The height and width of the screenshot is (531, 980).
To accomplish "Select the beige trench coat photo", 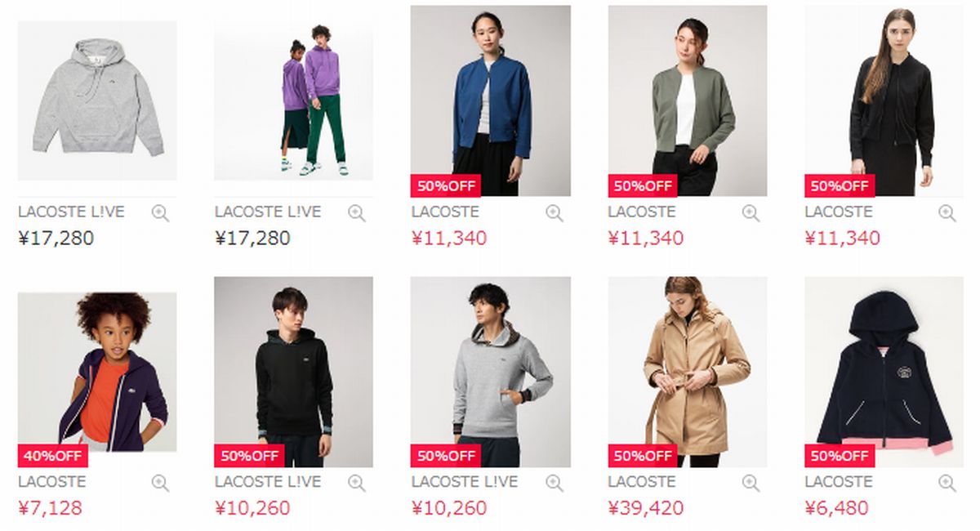I will [x=688, y=372].
